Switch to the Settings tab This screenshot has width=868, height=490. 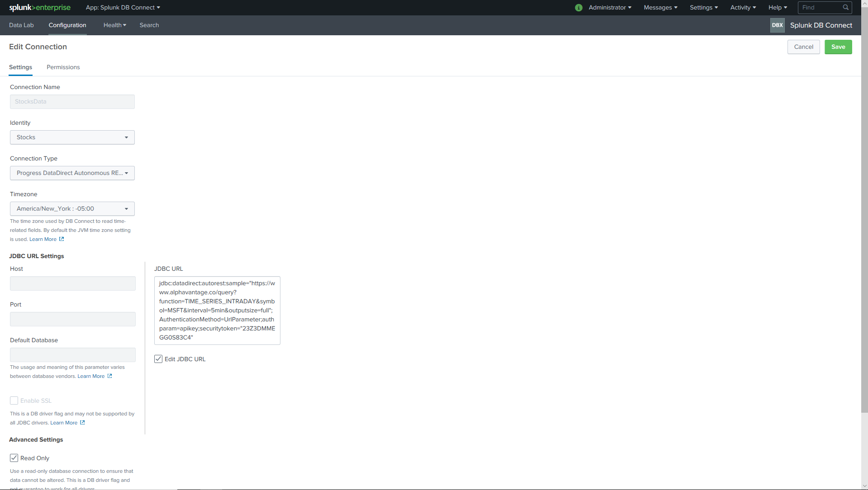click(20, 67)
